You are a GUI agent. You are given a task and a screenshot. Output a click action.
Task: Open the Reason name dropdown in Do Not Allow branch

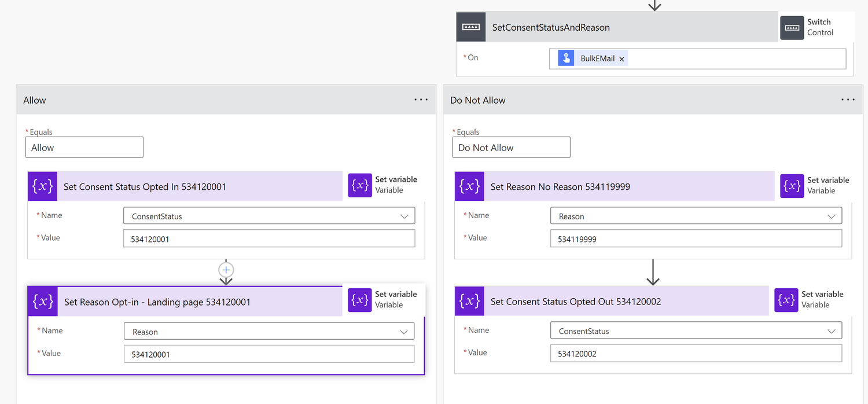pyautogui.click(x=832, y=215)
